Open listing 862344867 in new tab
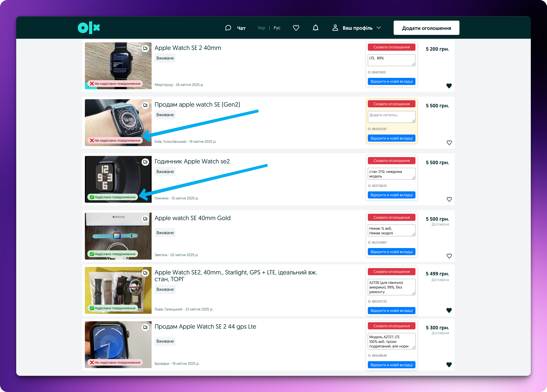 pyautogui.click(x=391, y=252)
